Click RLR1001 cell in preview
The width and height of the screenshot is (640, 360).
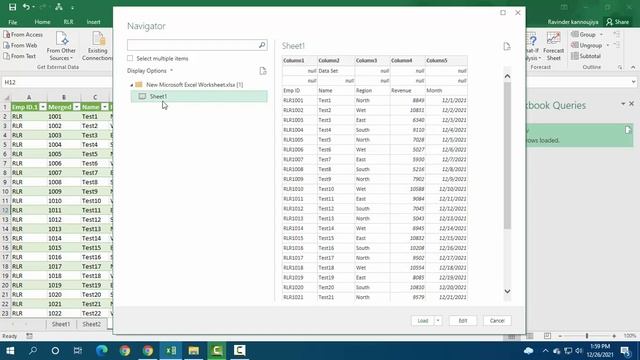pyautogui.click(x=300, y=100)
